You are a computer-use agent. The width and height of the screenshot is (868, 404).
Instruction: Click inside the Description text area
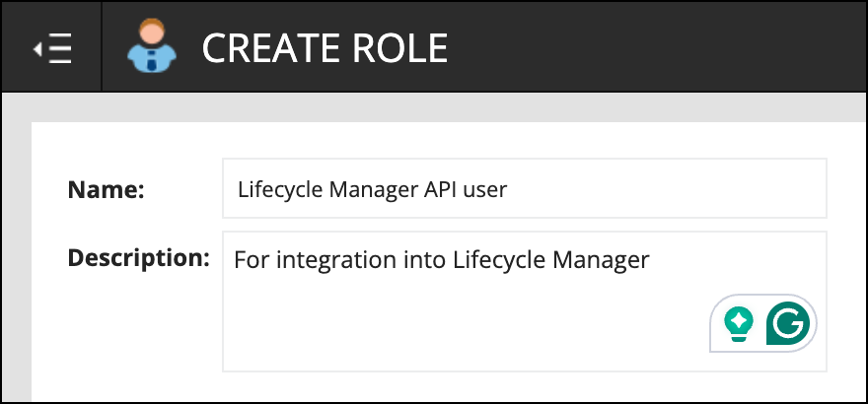[x=524, y=302]
